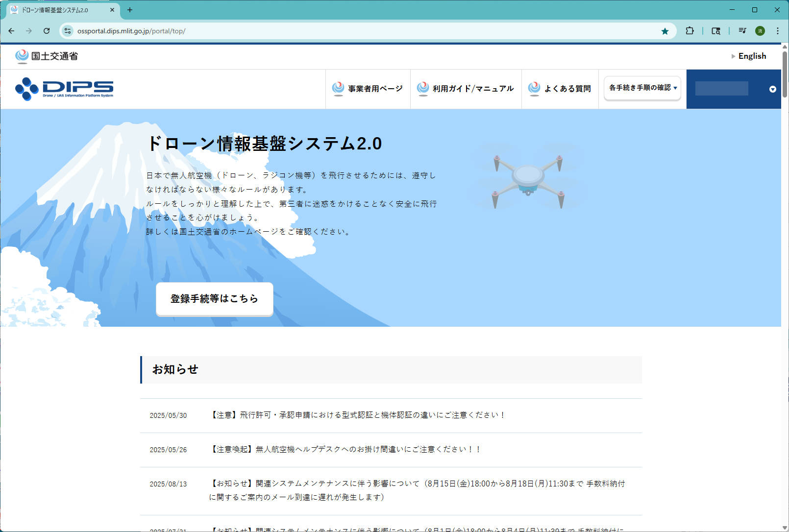The height and width of the screenshot is (532, 789).
Task: Click the 国土交通省 logo
Action: (x=47, y=56)
